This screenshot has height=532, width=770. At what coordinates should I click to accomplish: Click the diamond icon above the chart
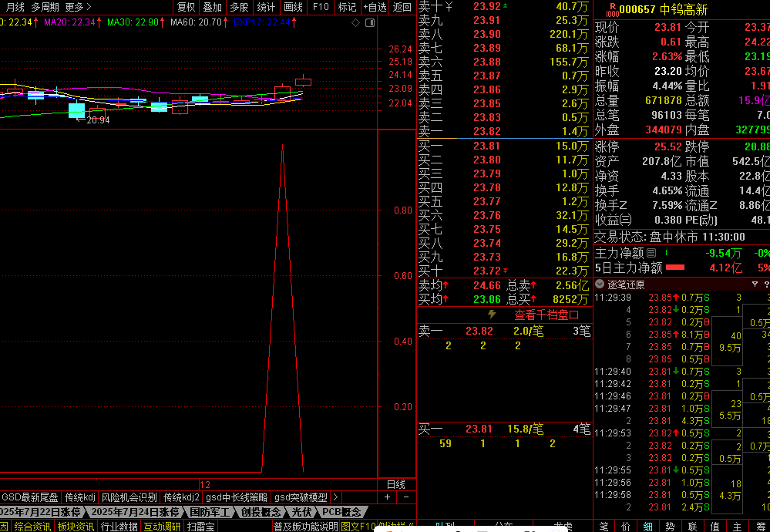tap(355, 22)
